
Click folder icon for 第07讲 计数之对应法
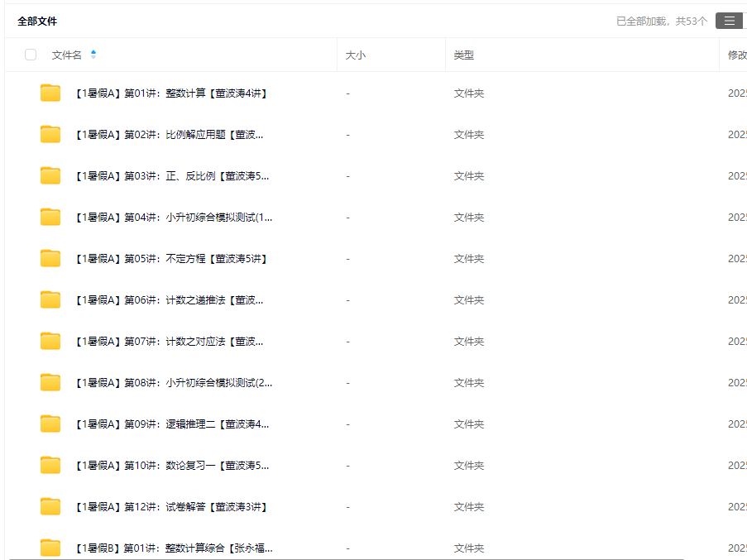[x=50, y=342]
